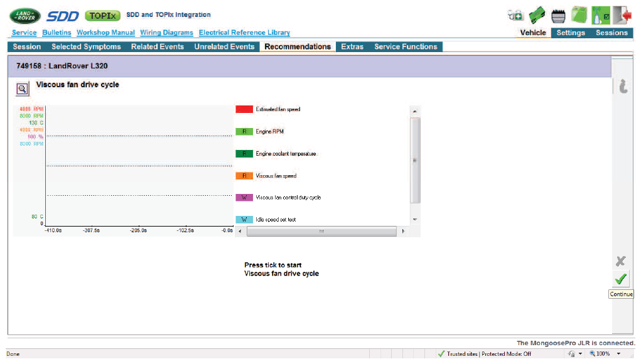Screen dimensions: 641x364
Task: Click the -205.0s time axis label
Action: (138, 231)
